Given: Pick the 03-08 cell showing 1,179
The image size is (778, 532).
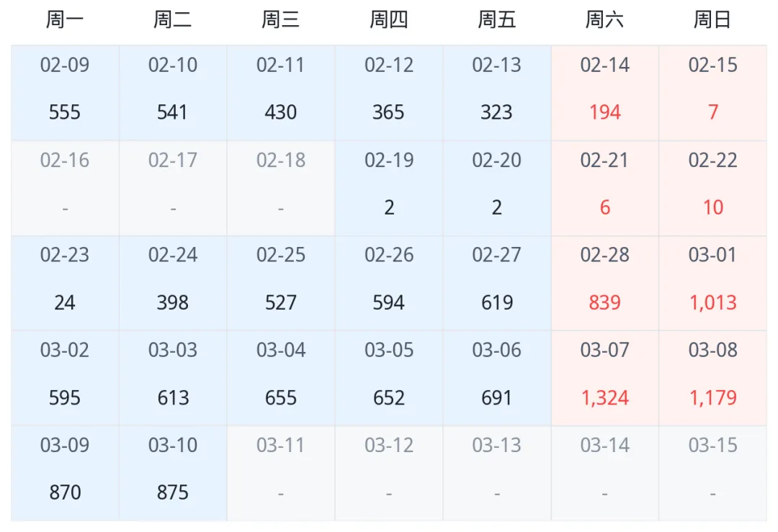Looking at the screenshot, I should 713,378.
